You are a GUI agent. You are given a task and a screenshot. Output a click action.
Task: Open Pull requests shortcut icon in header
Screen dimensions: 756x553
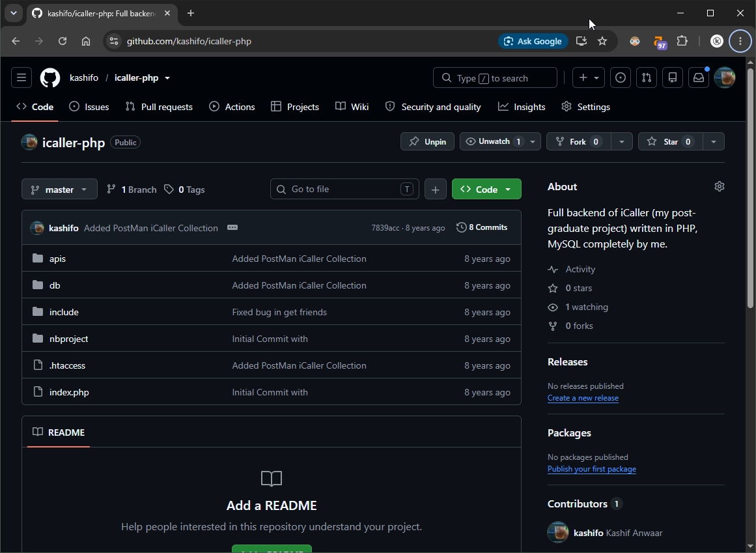coord(647,78)
